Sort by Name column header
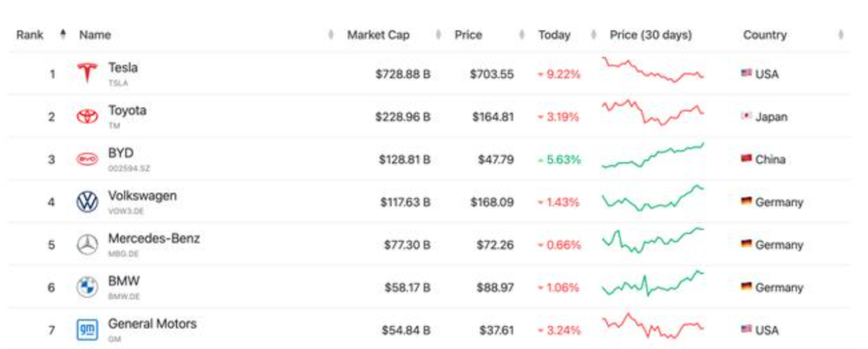Image resolution: width=868 pixels, height=349 pixels. pos(95,35)
